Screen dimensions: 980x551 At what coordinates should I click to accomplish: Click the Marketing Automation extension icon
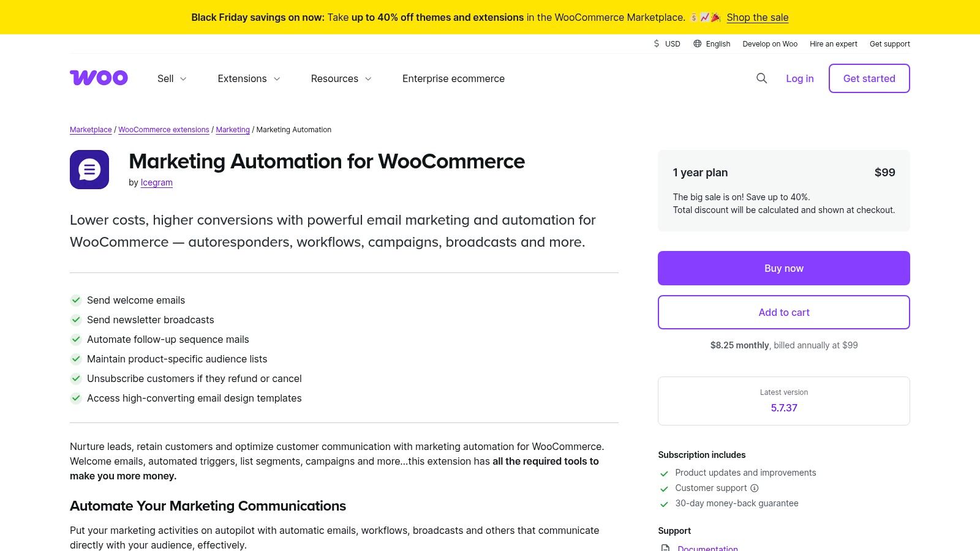(x=89, y=170)
